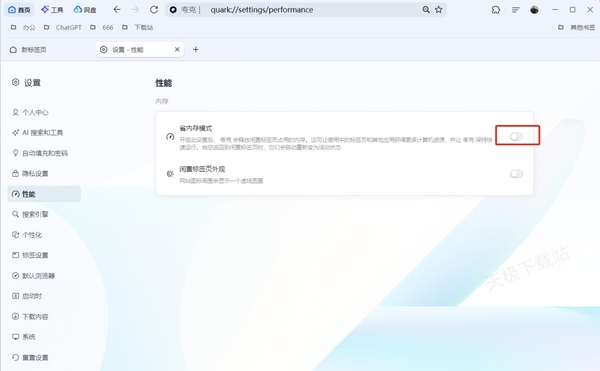Open 隐私设置 section
The image size is (600, 371).
click(30, 174)
